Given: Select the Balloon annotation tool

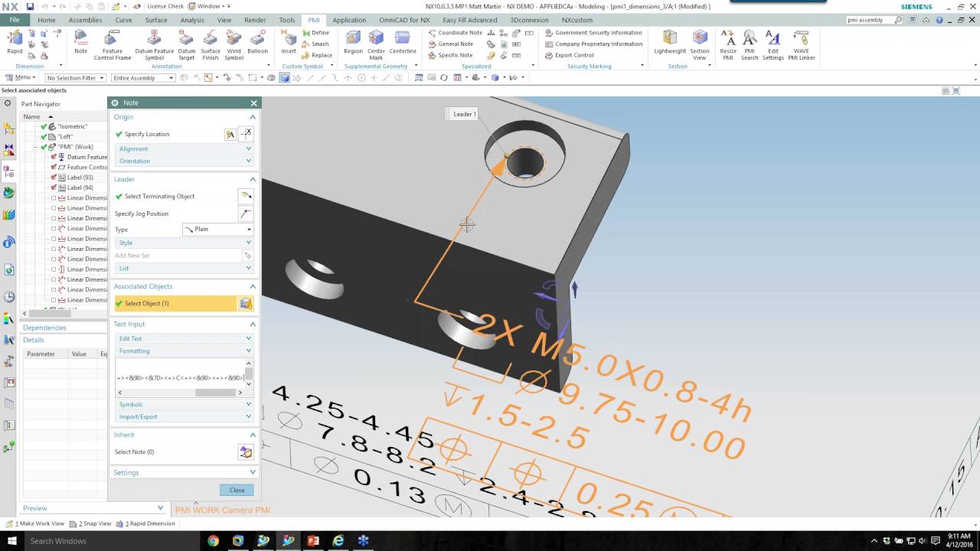Looking at the screenshot, I should click(x=257, y=42).
